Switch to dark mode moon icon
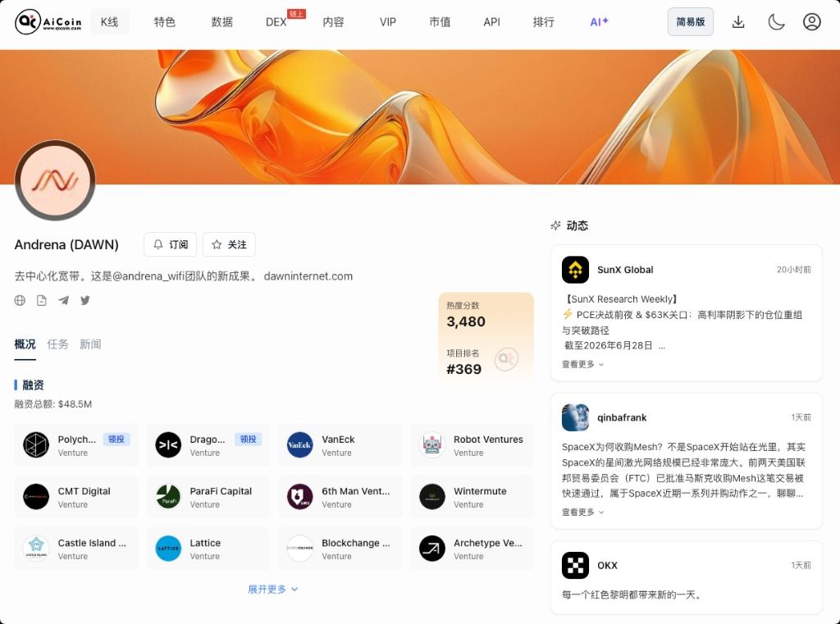The height and width of the screenshot is (624, 840). point(776,22)
